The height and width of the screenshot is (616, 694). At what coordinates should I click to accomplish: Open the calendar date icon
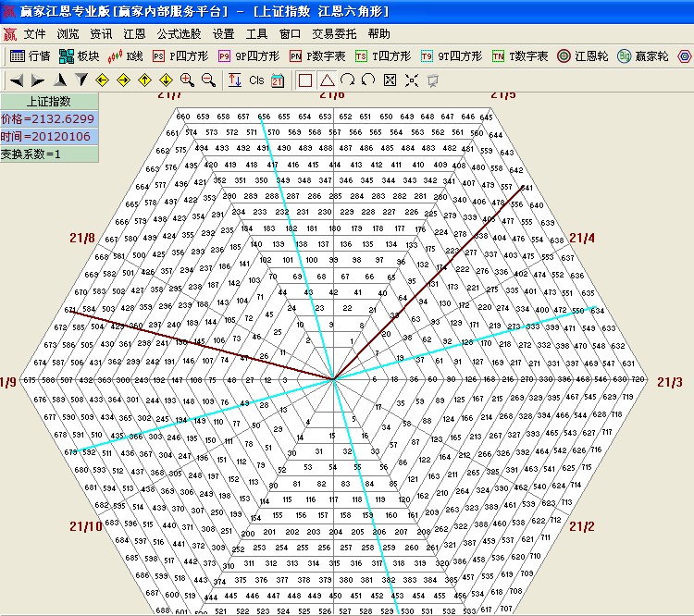[278, 80]
